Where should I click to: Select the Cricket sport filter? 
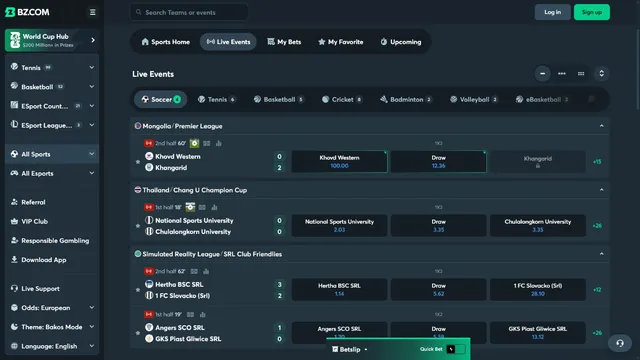[342, 99]
